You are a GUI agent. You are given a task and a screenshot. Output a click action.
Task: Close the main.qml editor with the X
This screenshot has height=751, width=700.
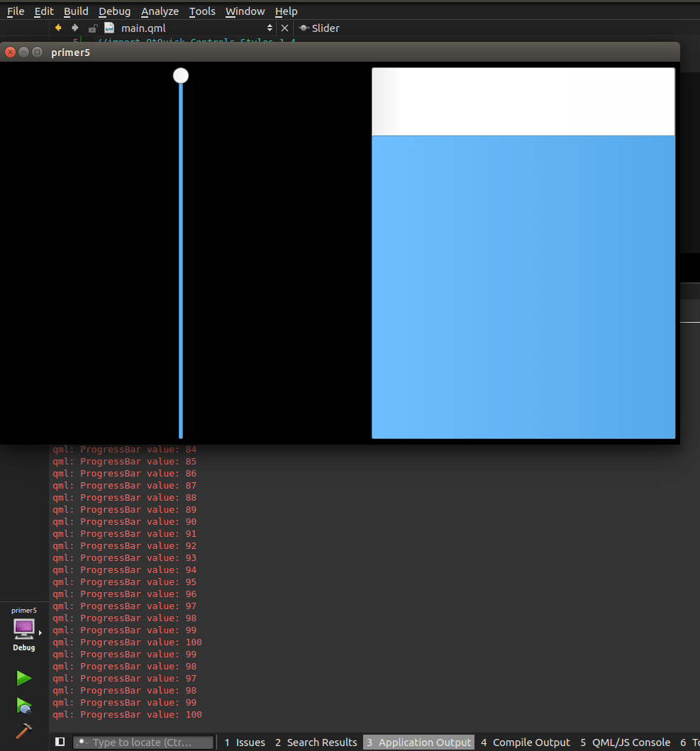click(284, 28)
